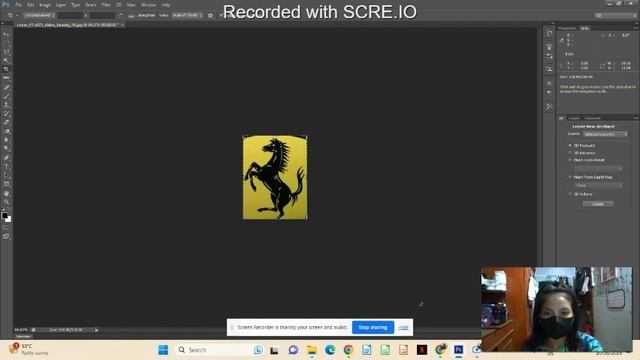Switch to the Channels tab
Image resolution: width=640 pixels, height=360 pixels.
click(x=592, y=118)
